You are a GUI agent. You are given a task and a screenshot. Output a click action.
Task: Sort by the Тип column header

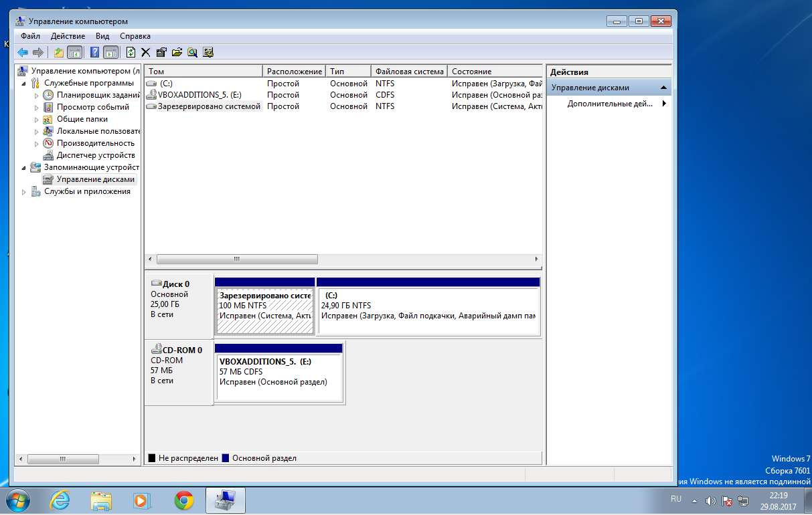point(349,71)
